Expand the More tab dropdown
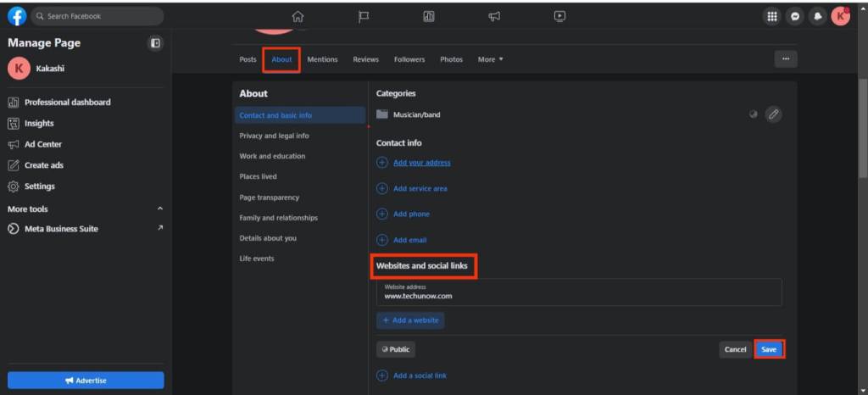 (491, 59)
